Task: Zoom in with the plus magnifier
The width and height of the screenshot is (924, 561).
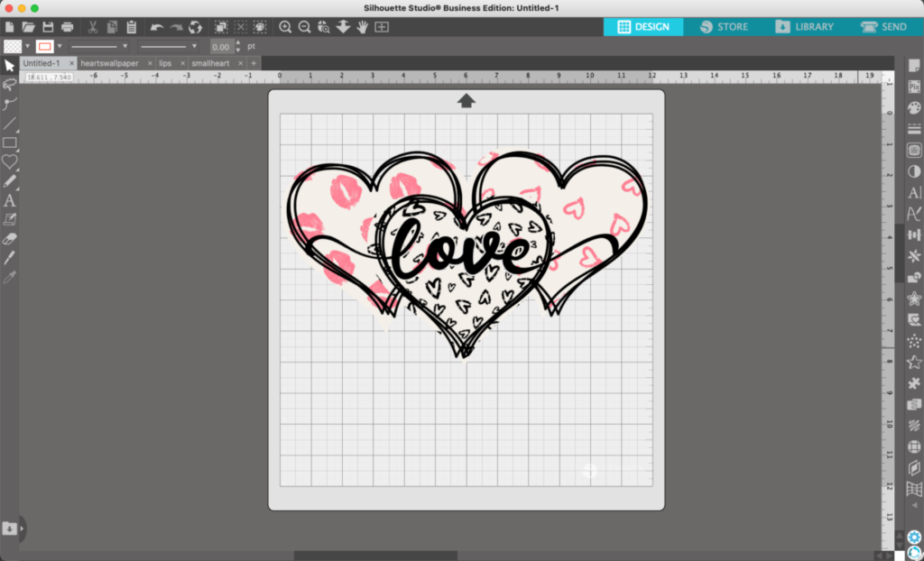Action: click(285, 27)
